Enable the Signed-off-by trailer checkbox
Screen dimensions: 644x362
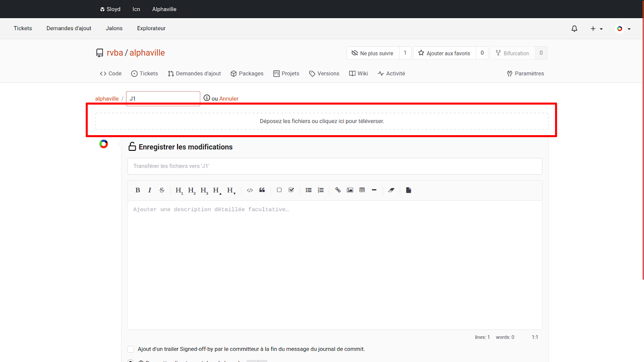tap(131, 349)
